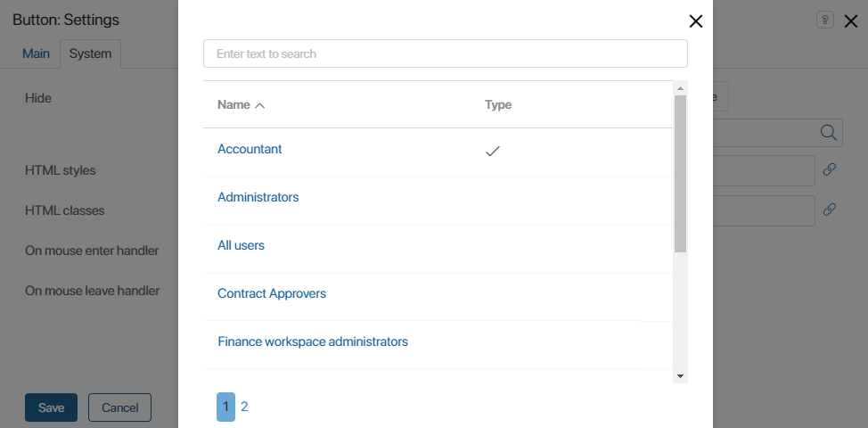Select the Administrators group
The image size is (868, 428).
258,197
